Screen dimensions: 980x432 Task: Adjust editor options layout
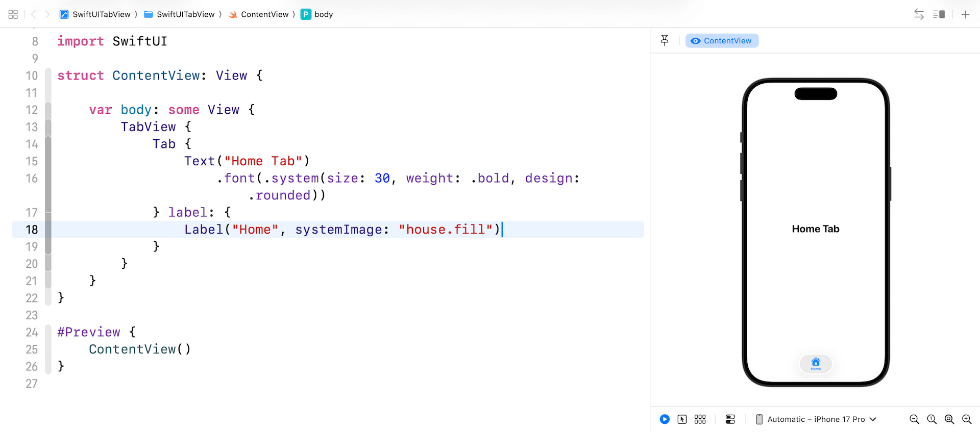939,14
